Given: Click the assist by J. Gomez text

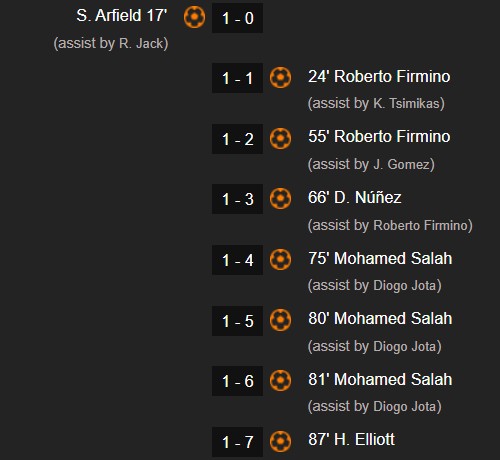Looking at the screenshot, I should pos(371,164).
